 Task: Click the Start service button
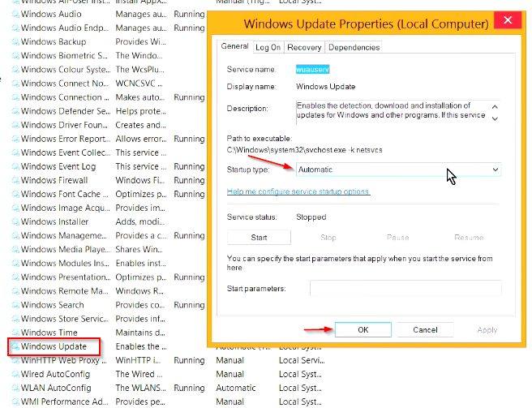[259, 238]
